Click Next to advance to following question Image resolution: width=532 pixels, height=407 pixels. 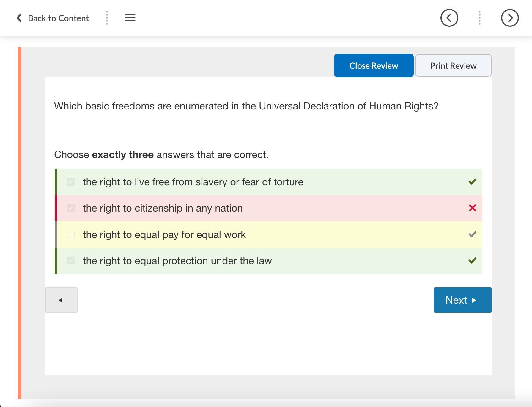point(462,300)
